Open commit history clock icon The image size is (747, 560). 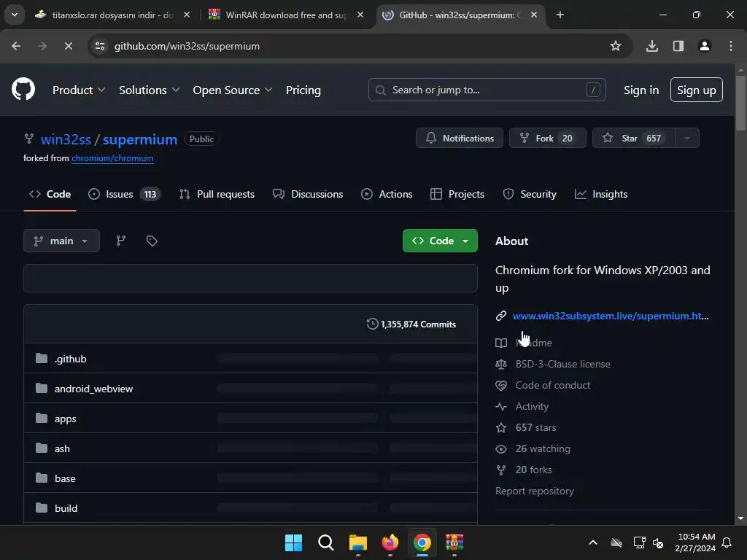click(372, 324)
